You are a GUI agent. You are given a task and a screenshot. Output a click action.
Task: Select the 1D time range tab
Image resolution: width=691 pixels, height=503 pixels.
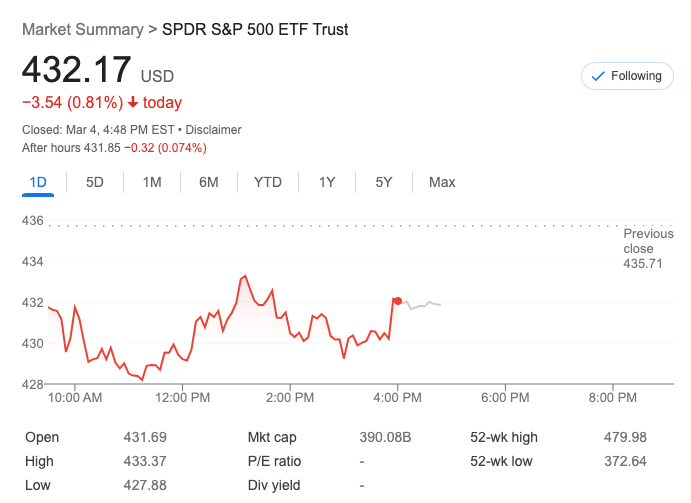point(38,182)
